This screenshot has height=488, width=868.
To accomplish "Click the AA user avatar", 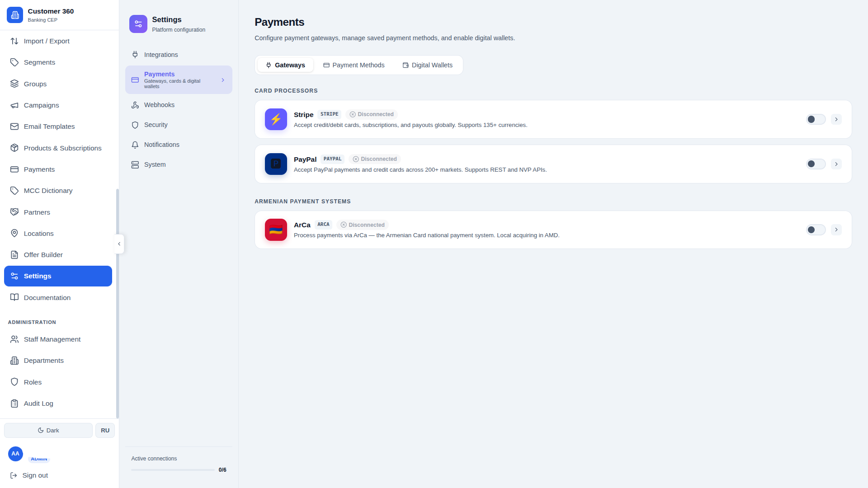I will point(15,454).
